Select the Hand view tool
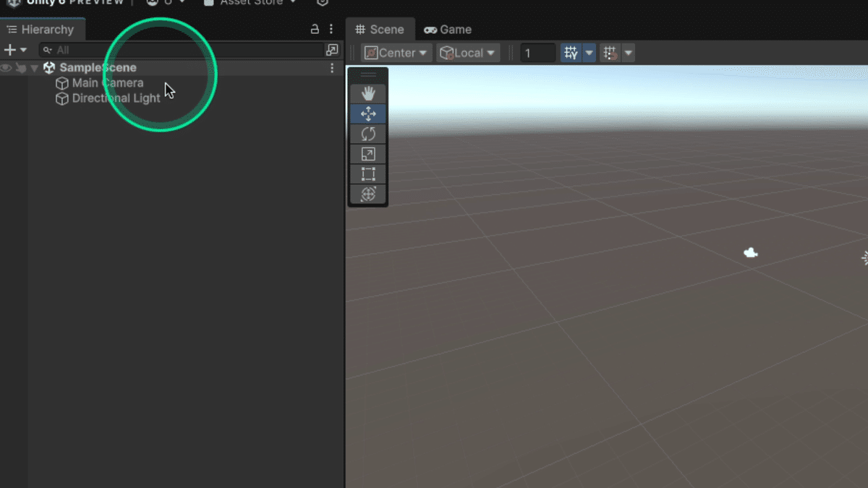The width and height of the screenshot is (868, 488). point(368,93)
